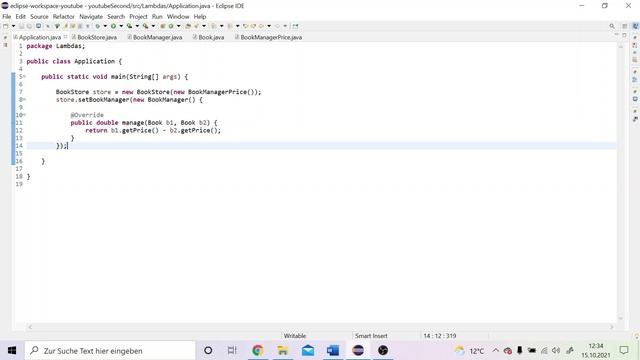Viewport: 640px width, 360px height.
Task: Open the Navigate menu
Action: click(x=91, y=17)
